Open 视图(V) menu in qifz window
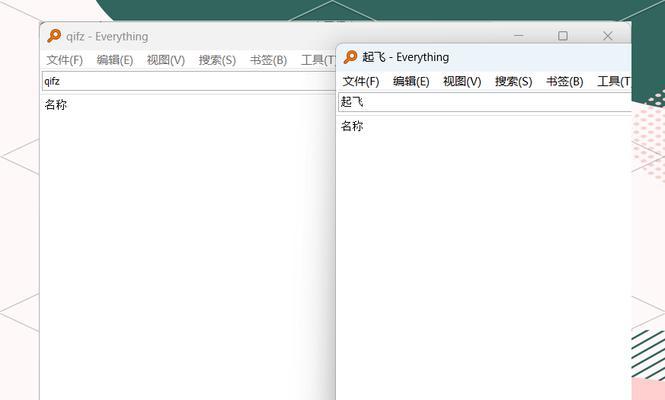Image resolution: width=665 pixels, height=400 pixels. tap(166, 60)
